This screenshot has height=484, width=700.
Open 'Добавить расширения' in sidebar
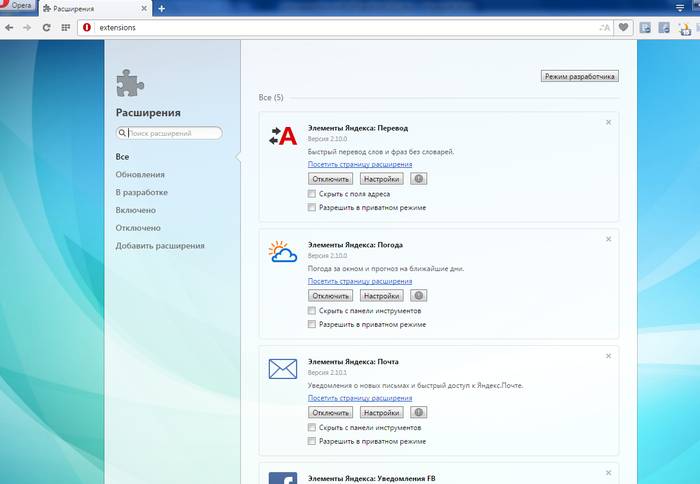[x=160, y=246]
